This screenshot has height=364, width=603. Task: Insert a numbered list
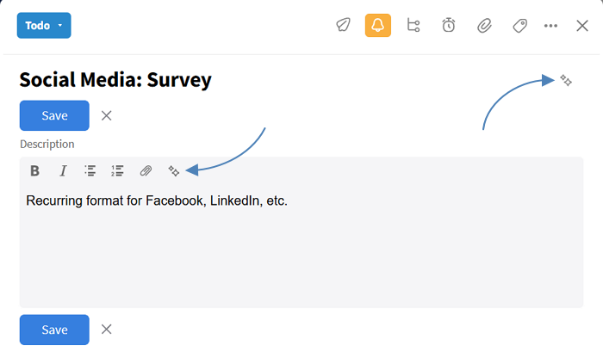coord(117,170)
